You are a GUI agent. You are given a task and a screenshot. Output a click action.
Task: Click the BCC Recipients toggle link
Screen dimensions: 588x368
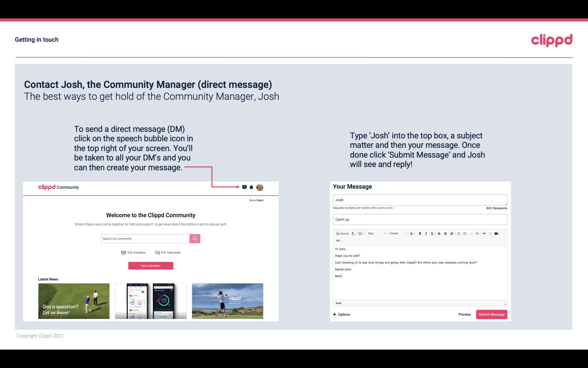(x=496, y=208)
